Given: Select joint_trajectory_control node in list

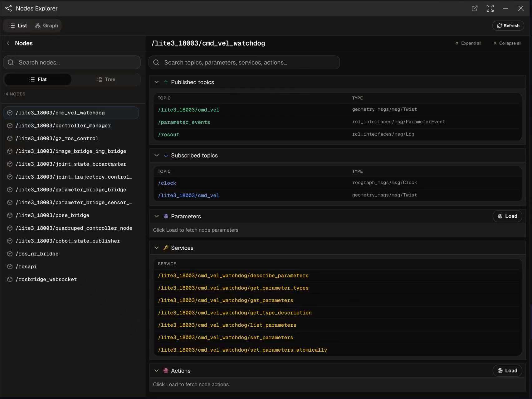Looking at the screenshot, I should click(x=71, y=177).
